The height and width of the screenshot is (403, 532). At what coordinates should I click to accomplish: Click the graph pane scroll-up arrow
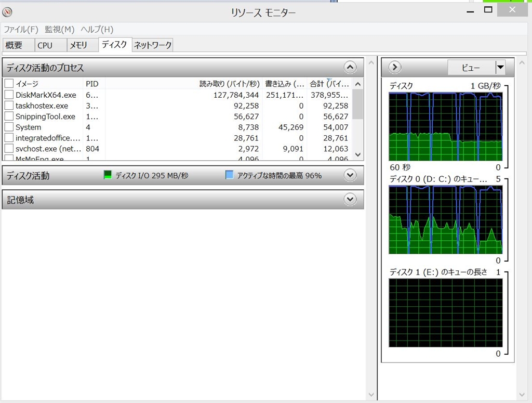click(x=522, y=63)
